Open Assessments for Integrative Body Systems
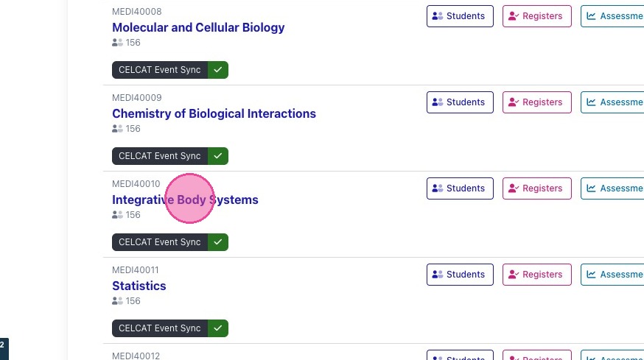The height and width of the screenshot is (360, 644). click(613, 188)
